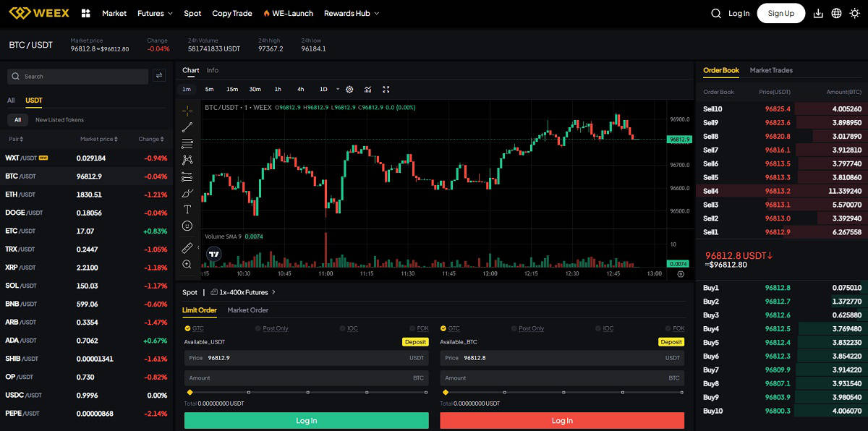This screenshot has height=431, width=868.
Task: Click the swap layout icon beside search
Action: point(159,75)
